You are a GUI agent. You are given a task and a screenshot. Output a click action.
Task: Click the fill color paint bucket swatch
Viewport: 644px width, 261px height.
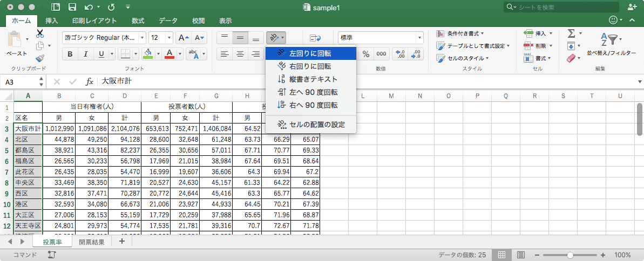[148, 54]
